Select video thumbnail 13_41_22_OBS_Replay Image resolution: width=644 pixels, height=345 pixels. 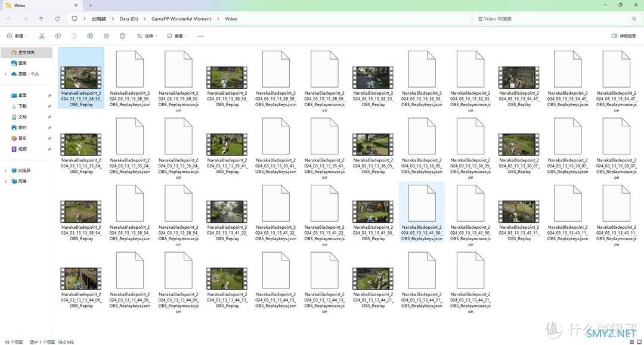tap(227, 212)
